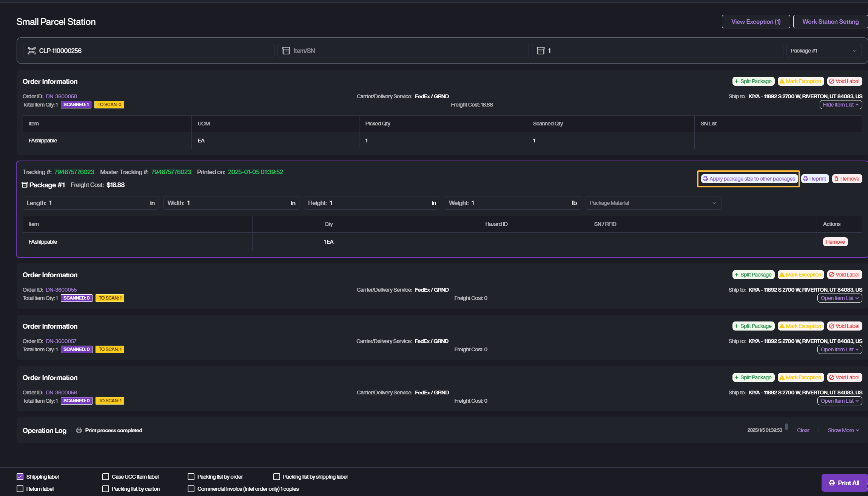Split the package for order DN-3600057
The width and height of the screenshot is (868, 496).
point(753,326)
